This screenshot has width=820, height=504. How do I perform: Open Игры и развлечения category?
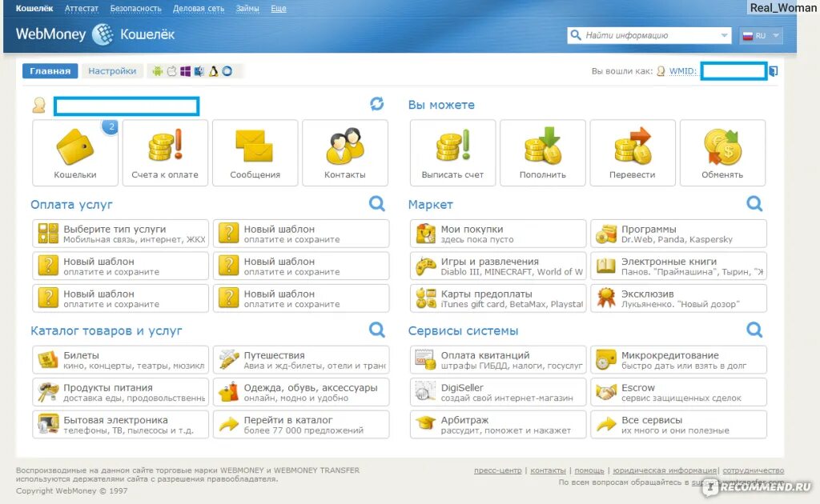(x=498, y=266)
